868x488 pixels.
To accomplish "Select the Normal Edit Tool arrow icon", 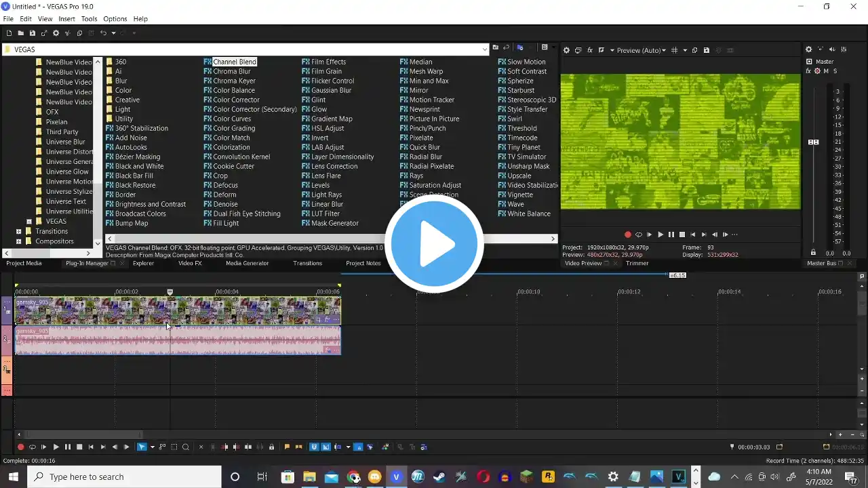I will [142, 447].
